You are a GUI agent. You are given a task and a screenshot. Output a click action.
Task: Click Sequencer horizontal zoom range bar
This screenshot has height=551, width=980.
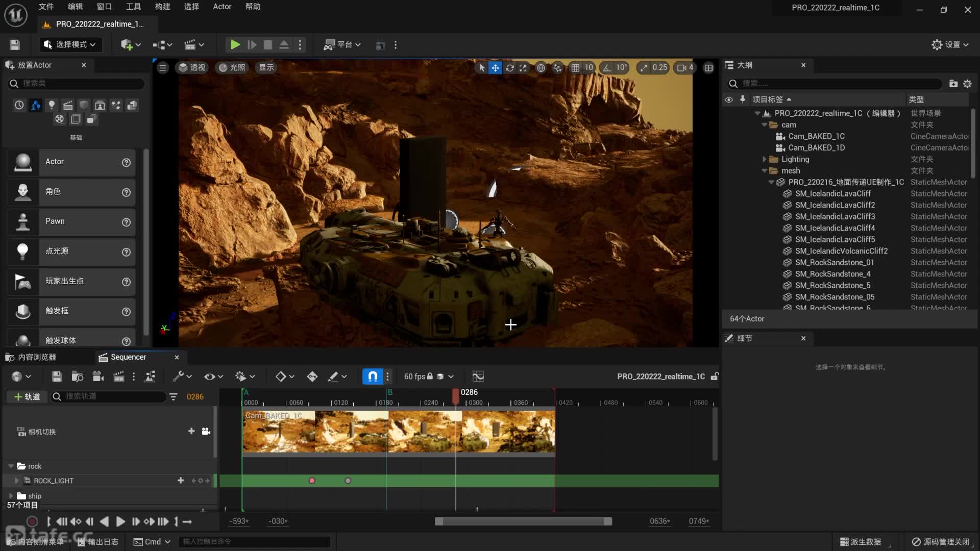(523, 521)
